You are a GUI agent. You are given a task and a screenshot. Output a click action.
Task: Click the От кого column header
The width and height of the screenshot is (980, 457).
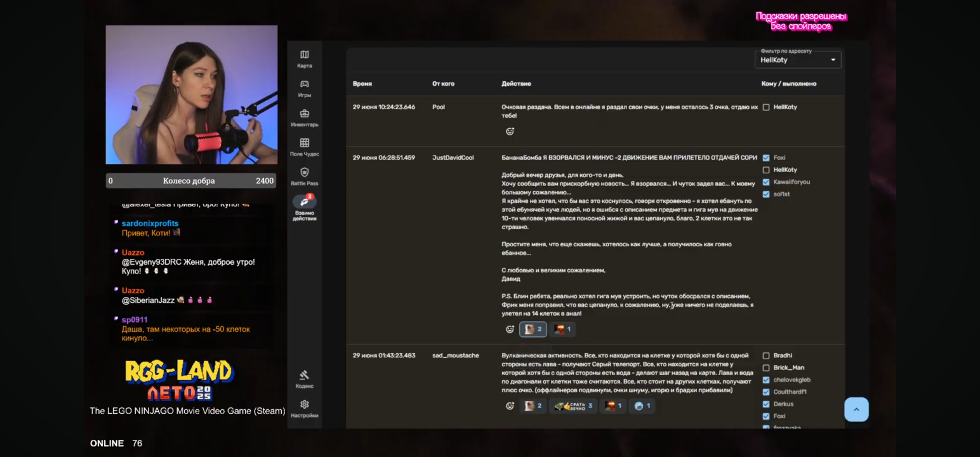point(443,84)
